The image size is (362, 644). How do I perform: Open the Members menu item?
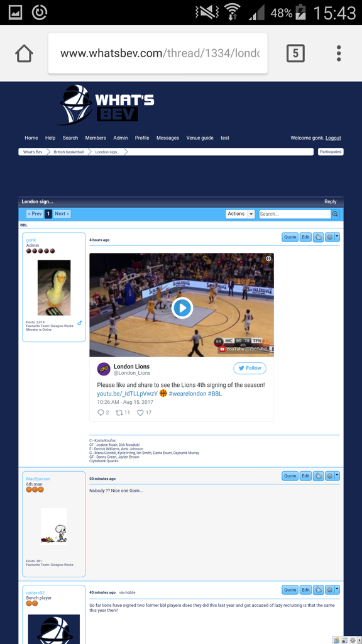(x=96, y=138)
